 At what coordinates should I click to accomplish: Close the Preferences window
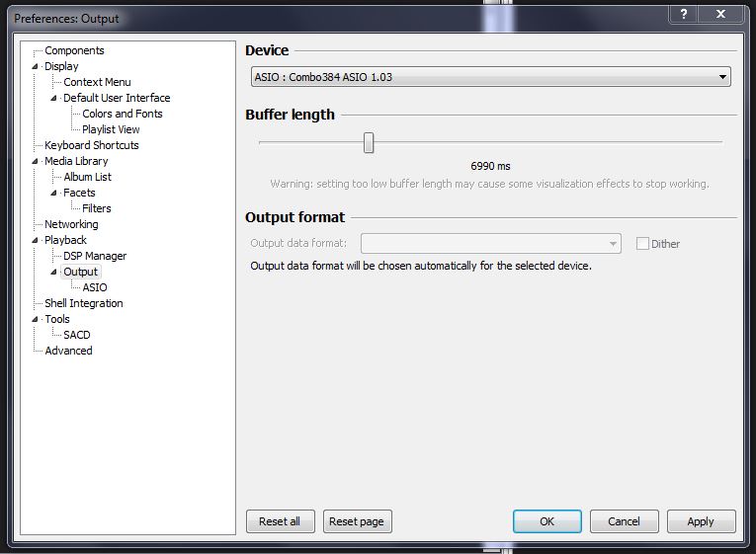[x=720, y=14]
